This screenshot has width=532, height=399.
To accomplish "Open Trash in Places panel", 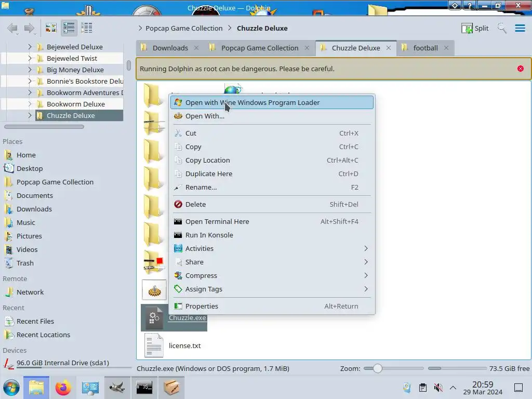I will pyautogui.click(x=25, y=263).
